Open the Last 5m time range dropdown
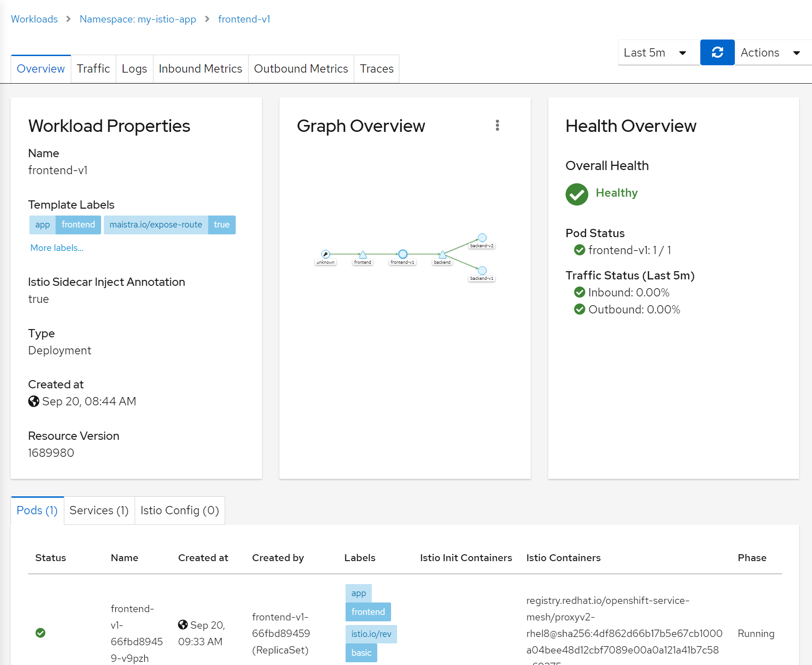 point(659,52)
